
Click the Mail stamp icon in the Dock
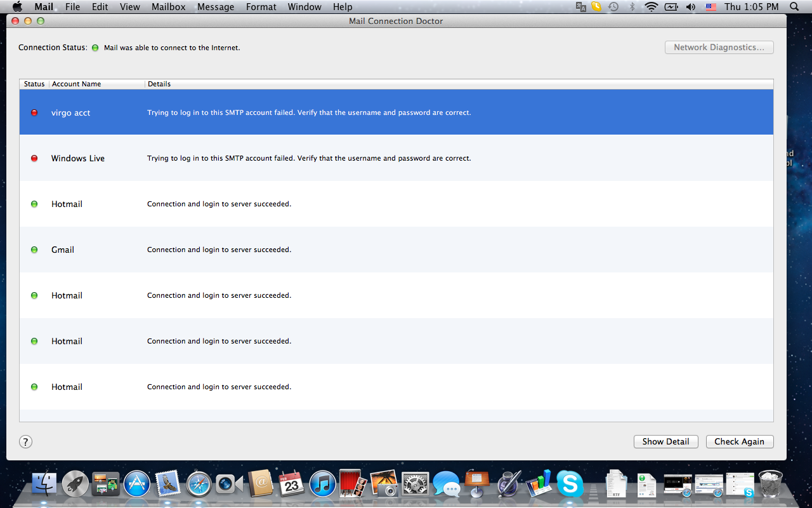[168, 485]
